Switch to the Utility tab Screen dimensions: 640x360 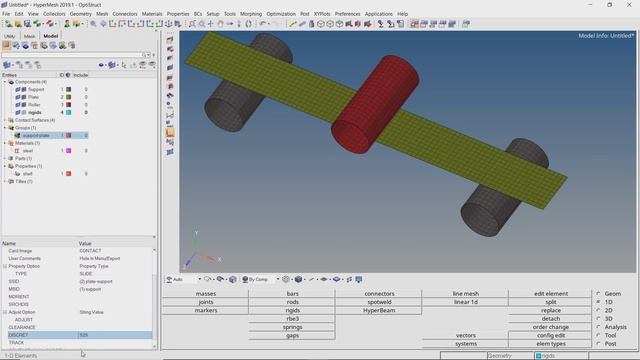coord(9,36)
